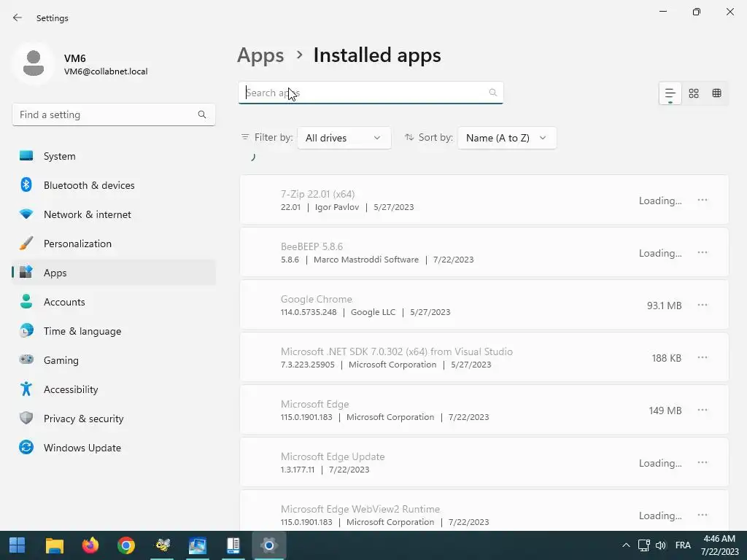Open Bluetooth & devices settings

(114, 185)
